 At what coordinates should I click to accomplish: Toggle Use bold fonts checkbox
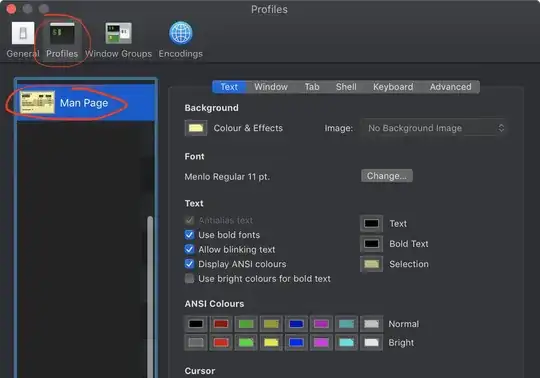point(189,235)
